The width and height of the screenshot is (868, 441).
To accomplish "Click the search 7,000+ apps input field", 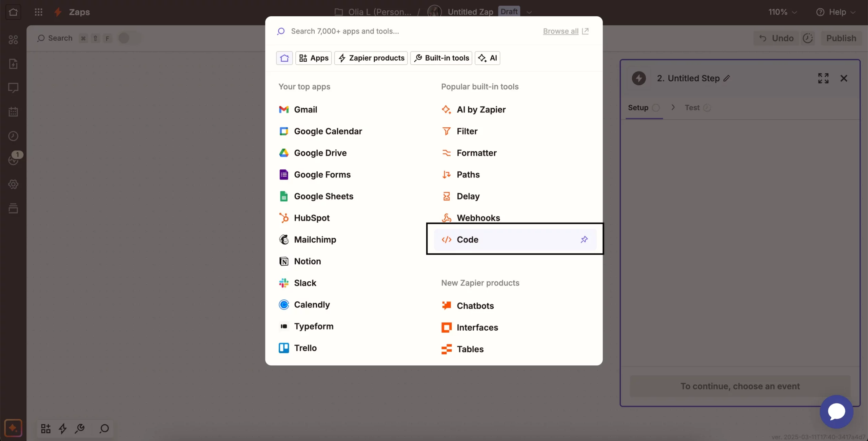I will click(x=407, y=31).
